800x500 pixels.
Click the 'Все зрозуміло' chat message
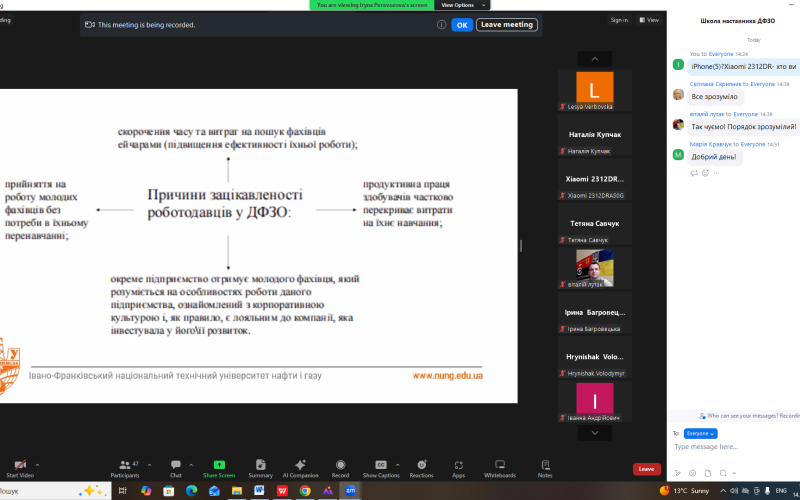714,96
